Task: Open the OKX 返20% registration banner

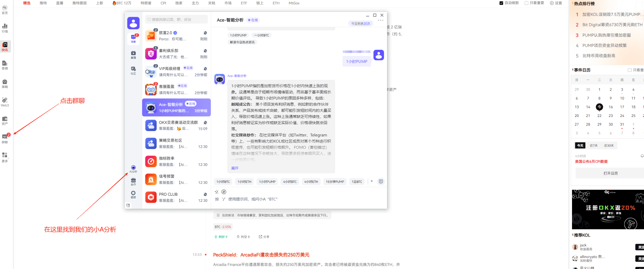Action: coord(608,209)
